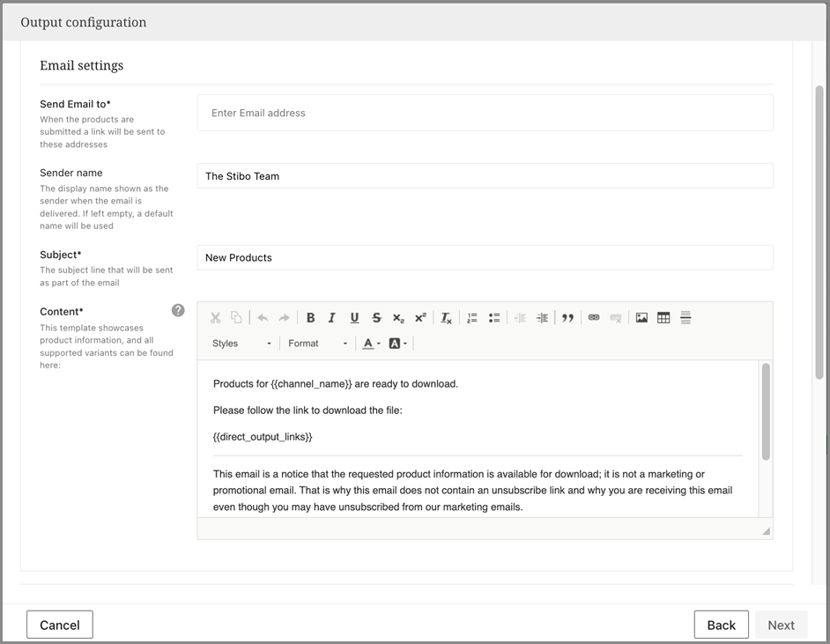Screen dimensions: 830x644
Task: Expand the Format dropdown
Action: click(x=317, y=344)
